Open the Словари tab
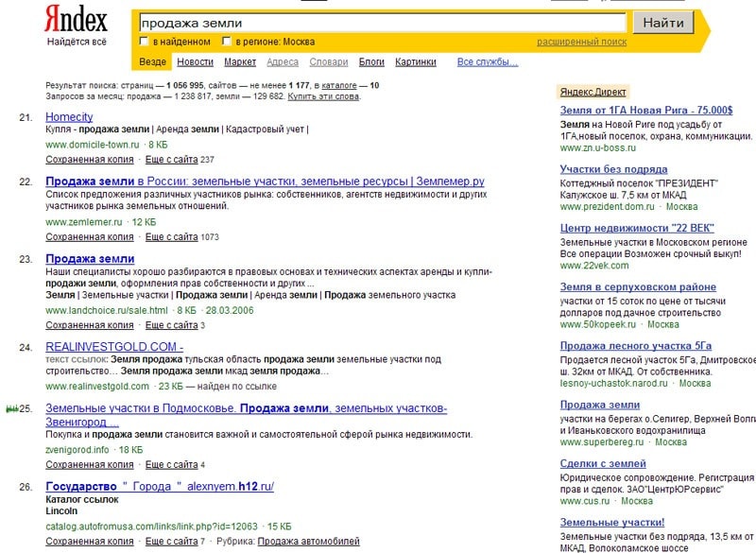 328,61
